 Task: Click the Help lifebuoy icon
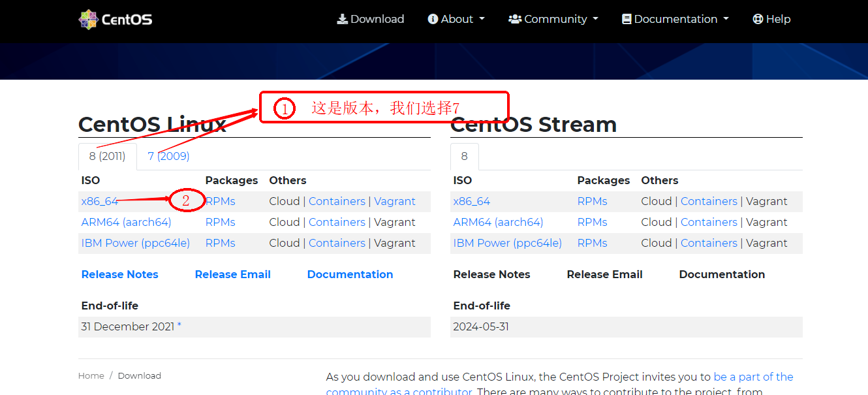(758, 19)
